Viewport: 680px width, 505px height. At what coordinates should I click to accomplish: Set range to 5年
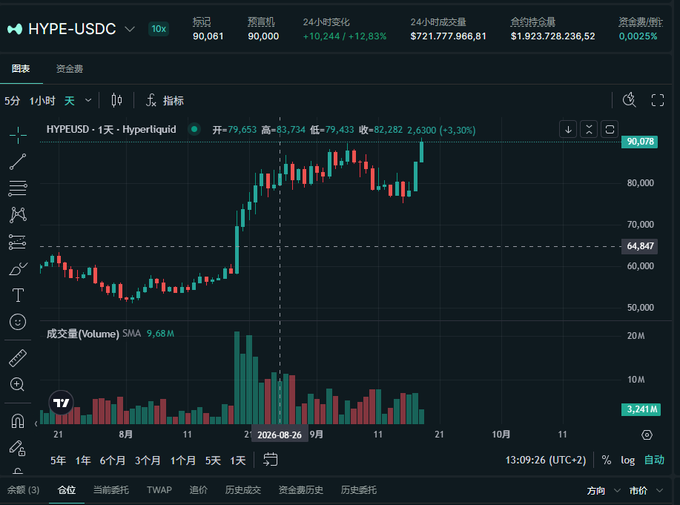[58, 460]
